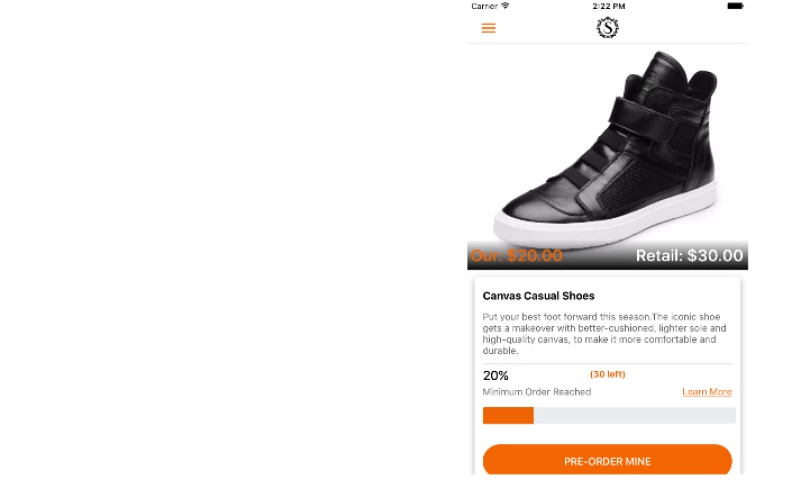Screen dimensions: 800x480
Task: Select the Canvas Casual Shoes title
Action: click(x=538, y=296)
